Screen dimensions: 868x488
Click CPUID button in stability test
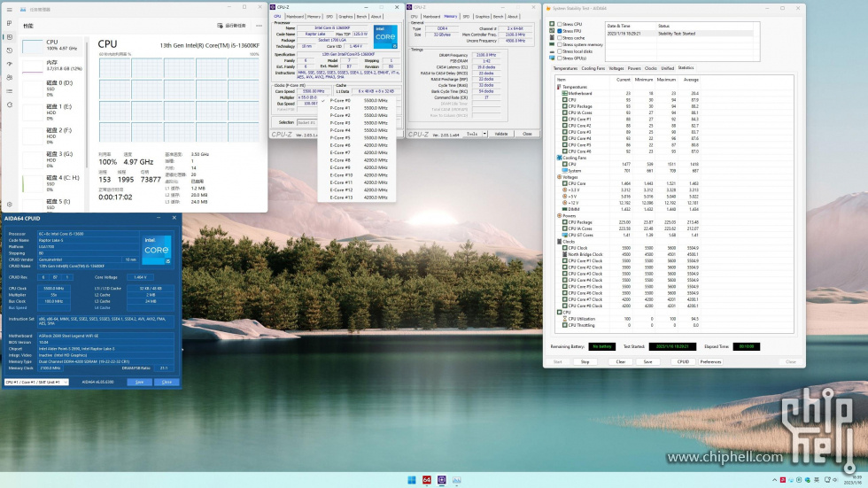pyautogui.click(x=683, y=362)
